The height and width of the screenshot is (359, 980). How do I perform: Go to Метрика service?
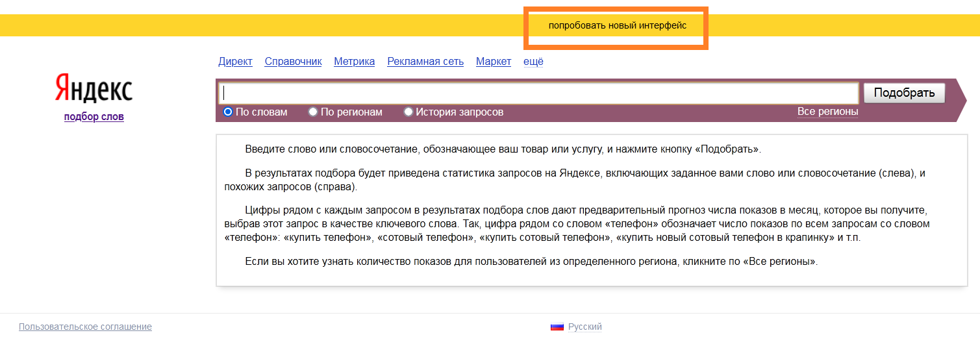pyautogui.click(x=354, y=62)
